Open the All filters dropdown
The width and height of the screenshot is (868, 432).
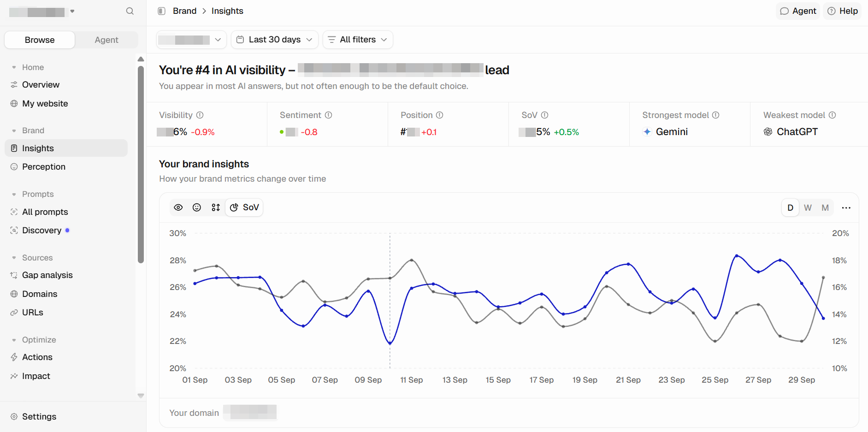click(x=358, y=40)
